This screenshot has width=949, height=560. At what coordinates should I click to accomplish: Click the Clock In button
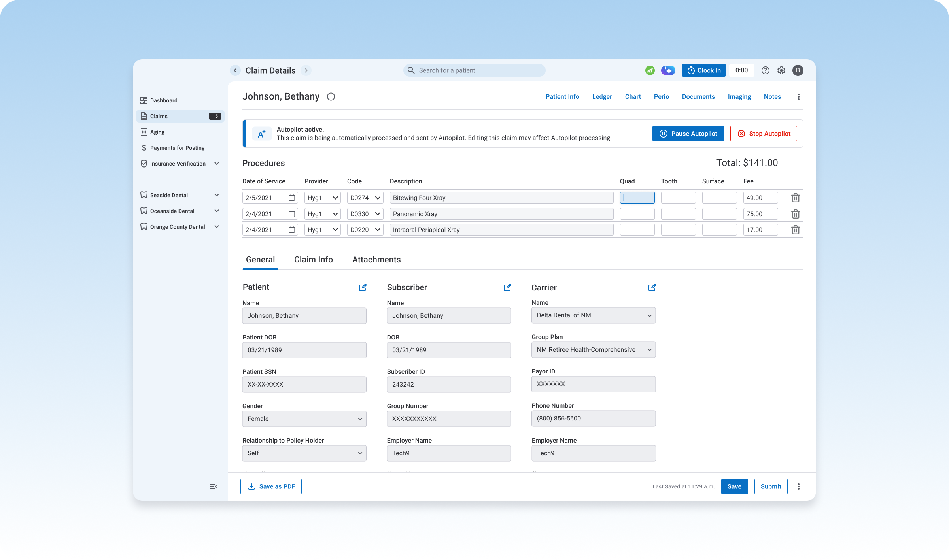coord(704,70)
